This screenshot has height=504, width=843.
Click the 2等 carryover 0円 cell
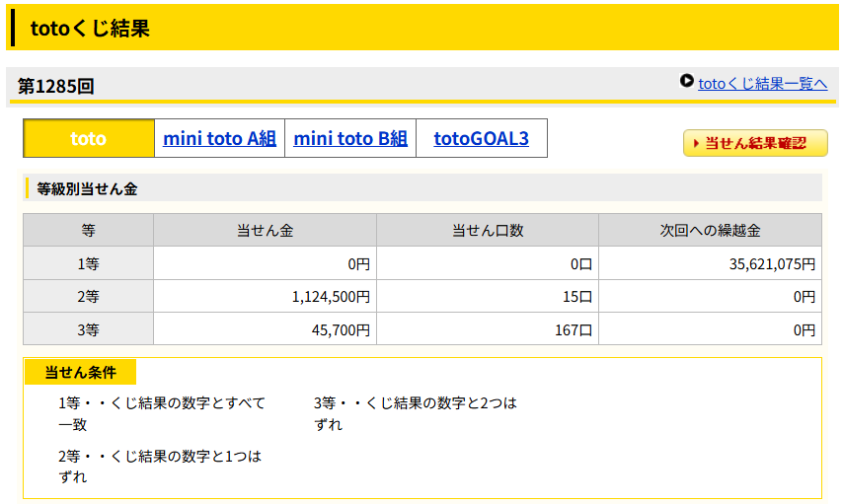[x=710, y=297]
